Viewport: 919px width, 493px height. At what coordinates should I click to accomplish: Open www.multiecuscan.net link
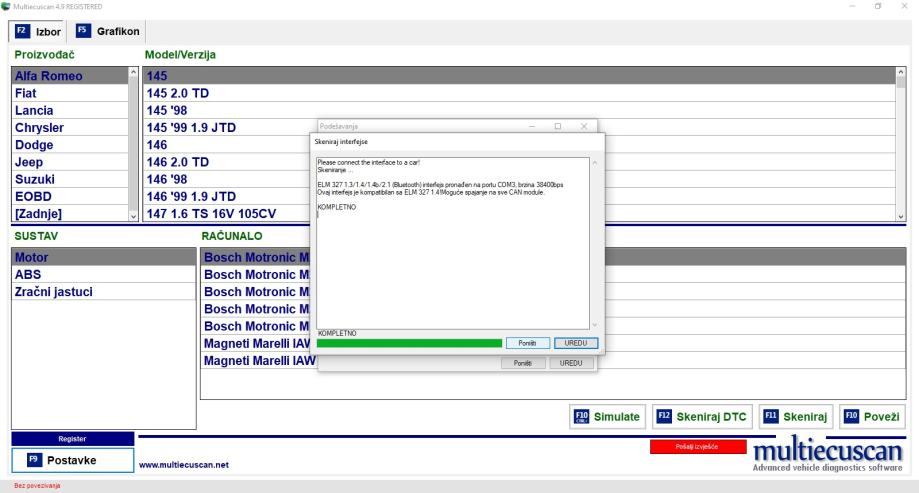[183, 465]
